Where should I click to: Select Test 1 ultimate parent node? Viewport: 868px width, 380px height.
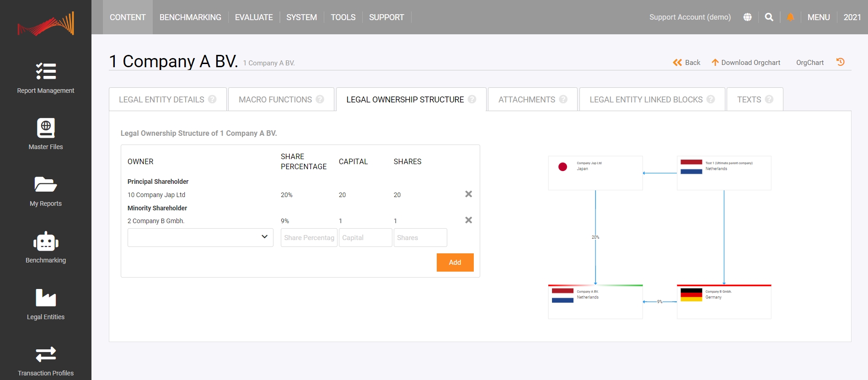(724, 173)
